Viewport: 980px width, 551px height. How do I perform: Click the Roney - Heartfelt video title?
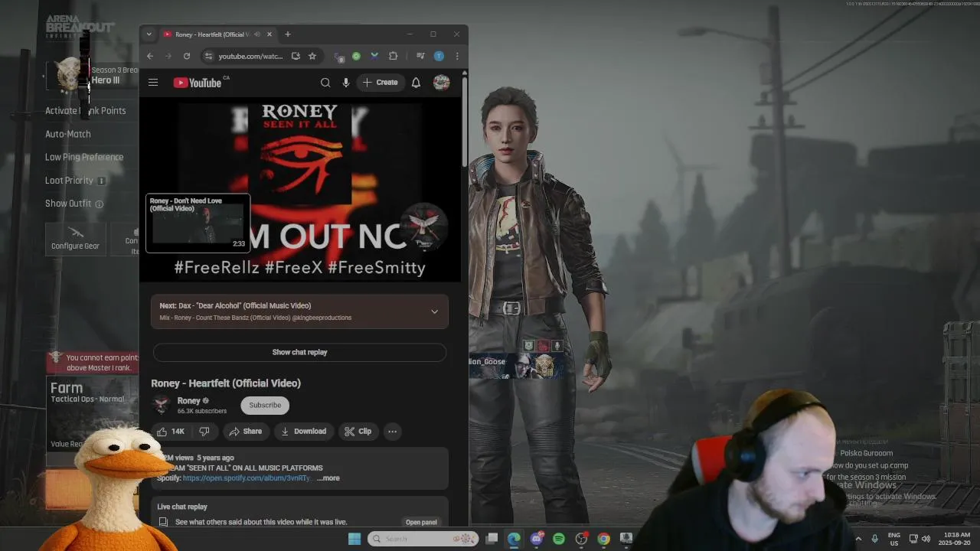click(x=226, y=383)
